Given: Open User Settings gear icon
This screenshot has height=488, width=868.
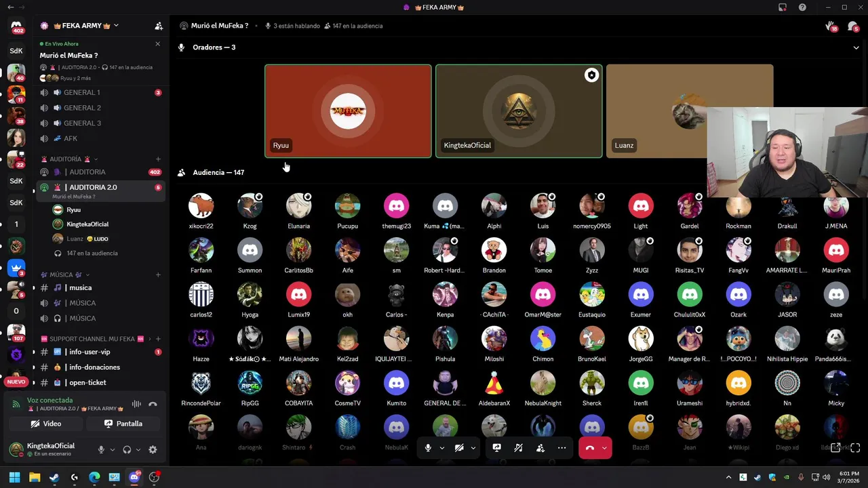Looking at the screenshot, I should pyautogui.click(x=153, y=449).
